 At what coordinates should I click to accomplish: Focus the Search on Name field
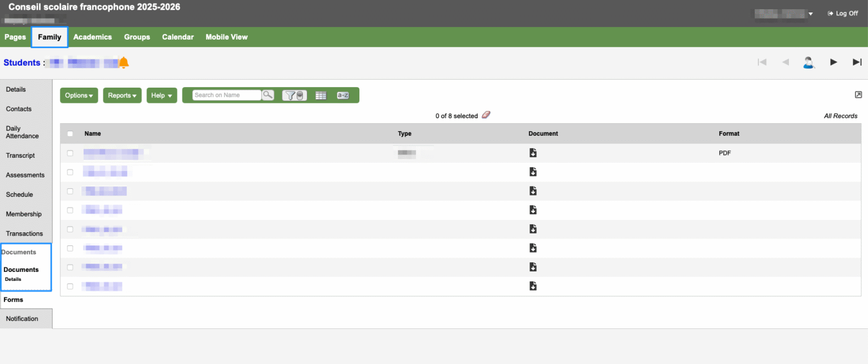pos(227,96)
